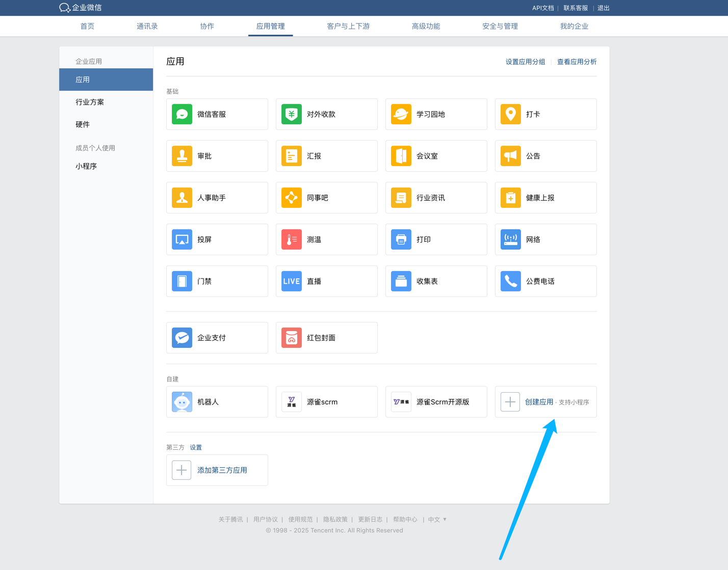Open the 机器人 robot app icon
This screenshot has width=728, height=570.
pyautogui.click(x=182, y=402)
